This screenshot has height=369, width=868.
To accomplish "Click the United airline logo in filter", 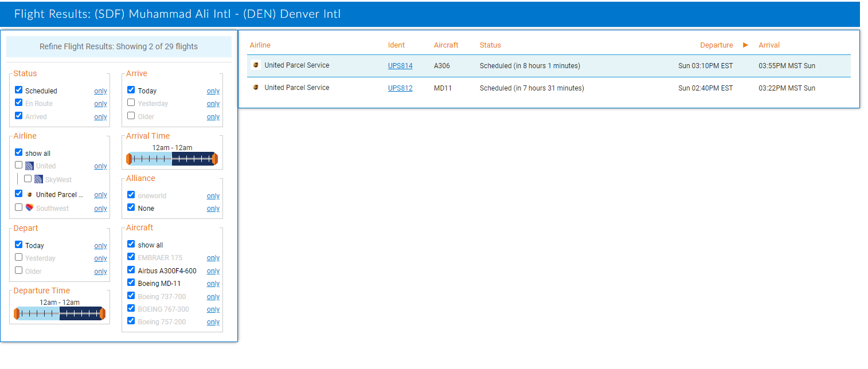I will [x=29, y=166].
